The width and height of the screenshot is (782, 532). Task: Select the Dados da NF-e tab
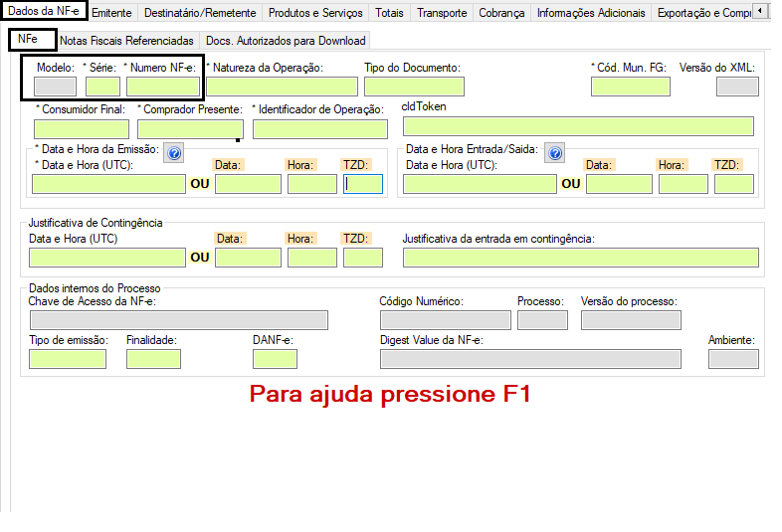(x=44, y=11)
